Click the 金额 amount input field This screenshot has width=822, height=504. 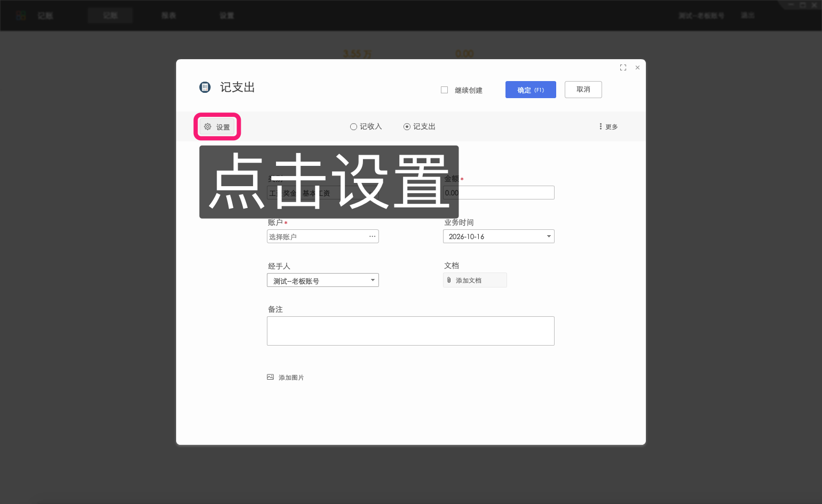(499, 193)
